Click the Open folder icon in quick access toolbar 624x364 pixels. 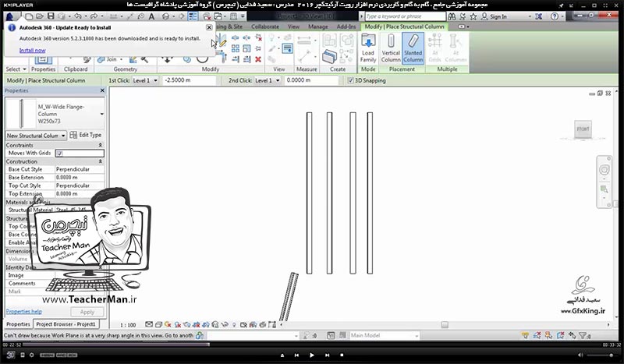point(40,16)
